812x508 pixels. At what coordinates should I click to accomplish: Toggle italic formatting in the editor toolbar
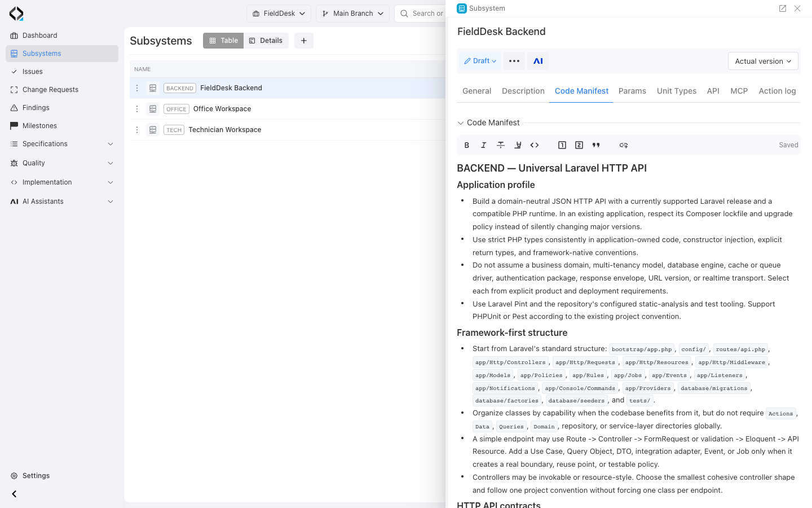pyautogui.click(x=484, y=145)
